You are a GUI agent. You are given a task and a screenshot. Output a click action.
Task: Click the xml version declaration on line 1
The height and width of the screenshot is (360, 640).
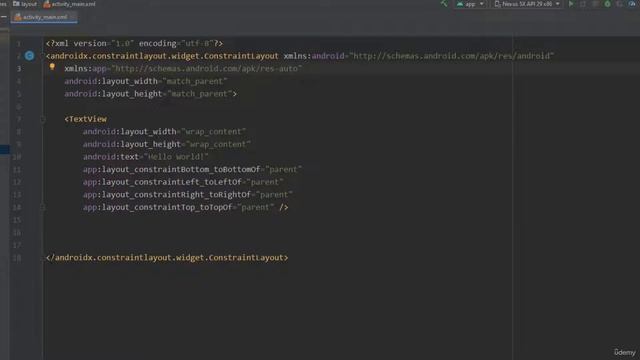pos(134,43)
